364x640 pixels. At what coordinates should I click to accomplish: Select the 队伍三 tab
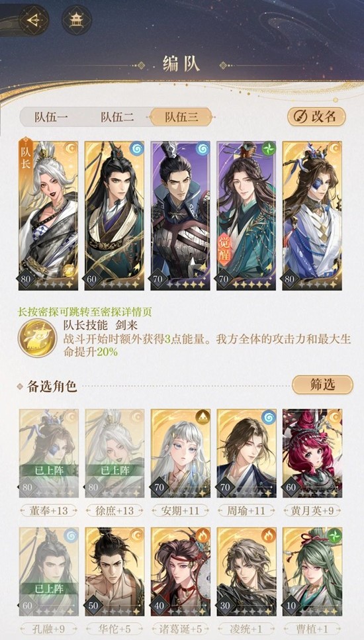(181, 117)
